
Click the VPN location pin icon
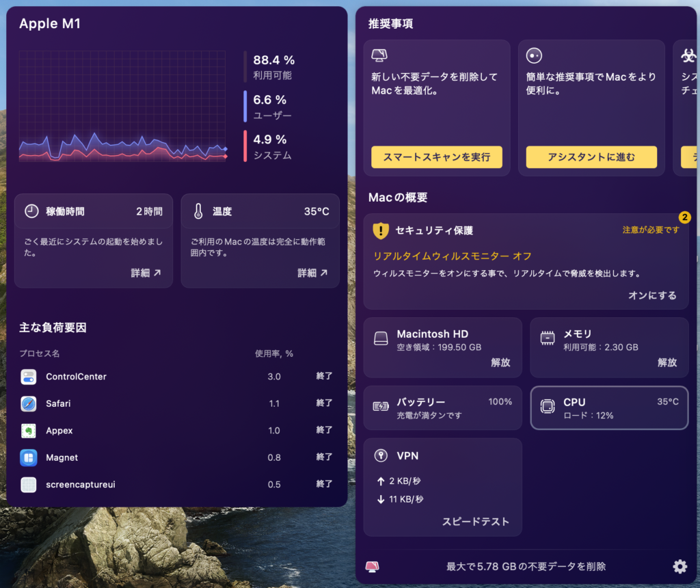(x=381, y=455)
